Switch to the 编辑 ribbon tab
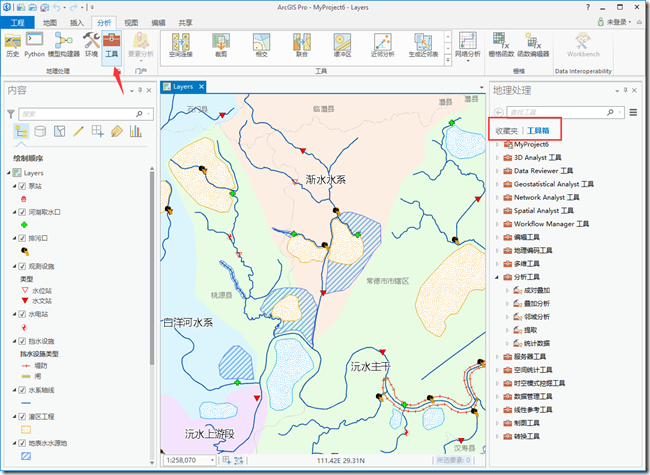The width and height of the screenshot is (650, 475). (x=158, y=22)
